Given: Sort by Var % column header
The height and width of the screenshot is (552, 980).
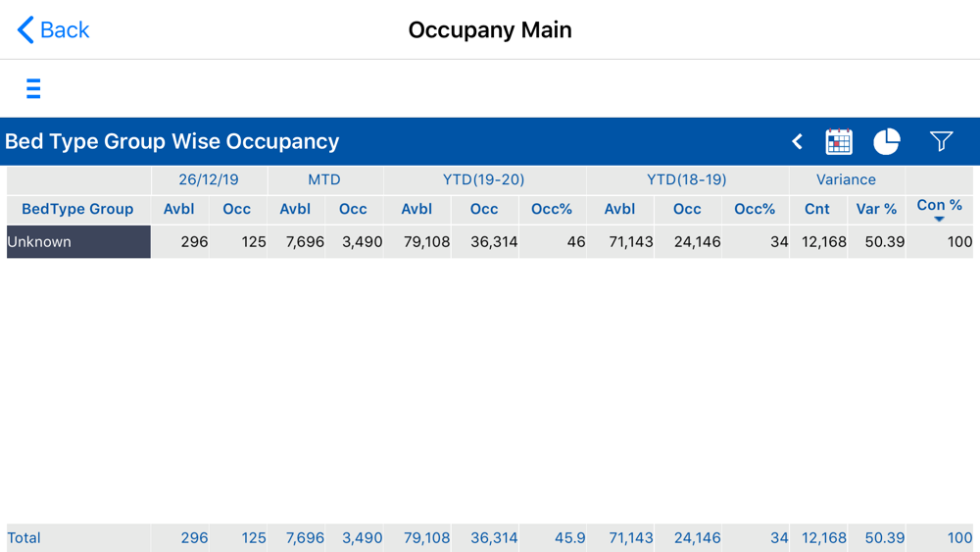Looking at the screenshot, I should tap(876, 209).
